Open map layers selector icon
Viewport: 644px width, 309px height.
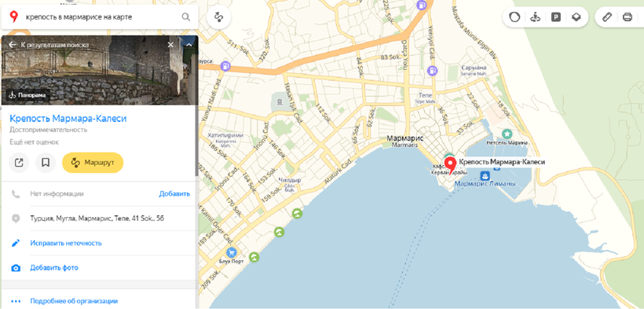pyautogui.click(x=576, y=17)
